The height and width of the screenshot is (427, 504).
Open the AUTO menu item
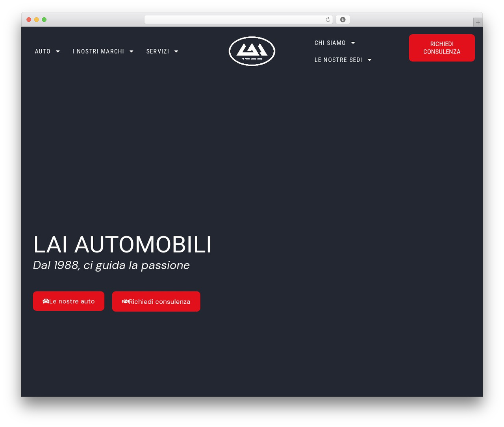(x=43, y=52)
